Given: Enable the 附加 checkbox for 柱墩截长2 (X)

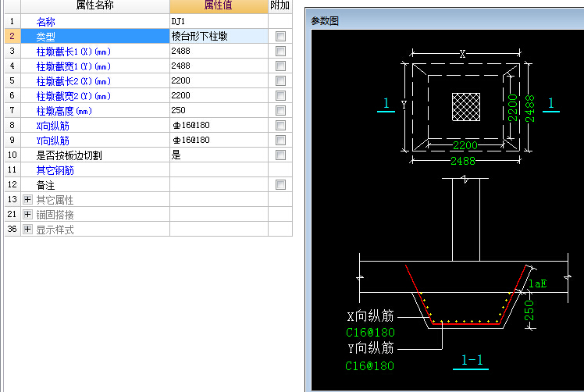Looking at the screenshot, I should pyautogui.click(x=280, y=81).
